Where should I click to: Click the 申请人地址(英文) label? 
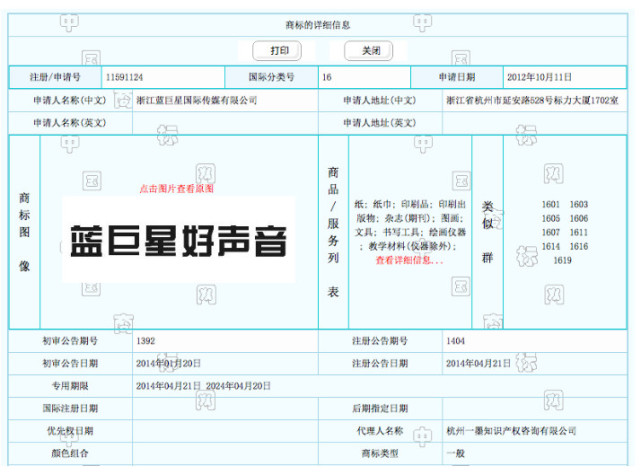pyautogui.click(x=380, y=123)
